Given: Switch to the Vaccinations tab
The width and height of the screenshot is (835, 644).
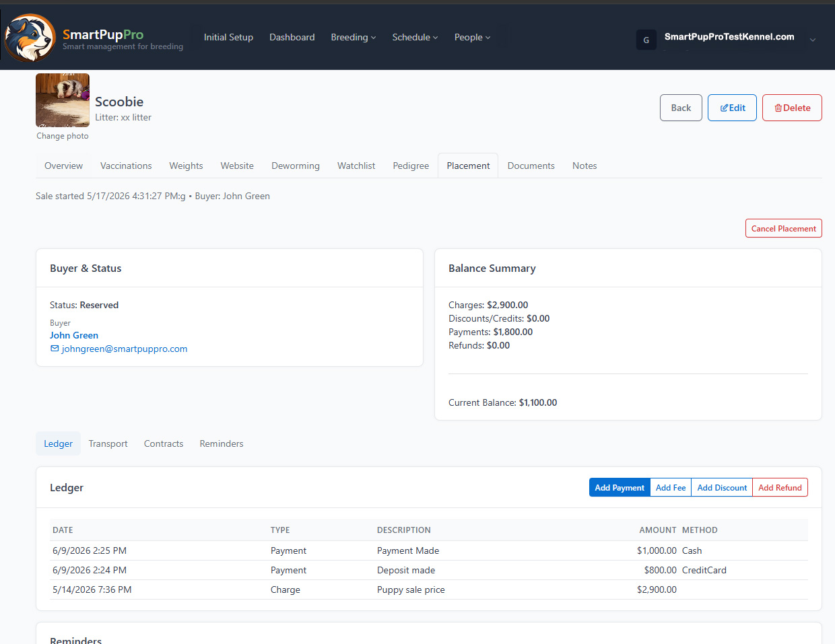Looking at the screenshot, I should tap(126, 166).
